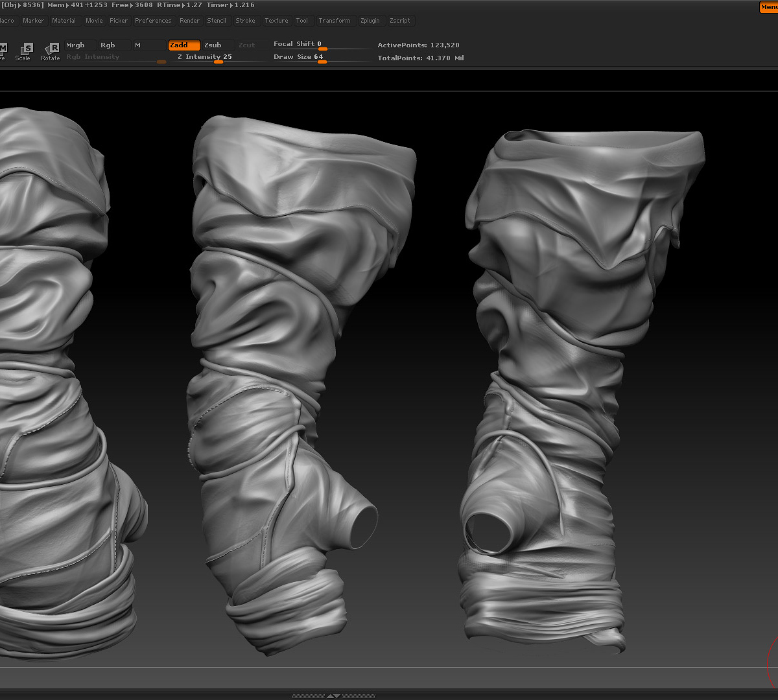
Task: Click the Mem 491+1253 status text
Action: coord(77,5)
